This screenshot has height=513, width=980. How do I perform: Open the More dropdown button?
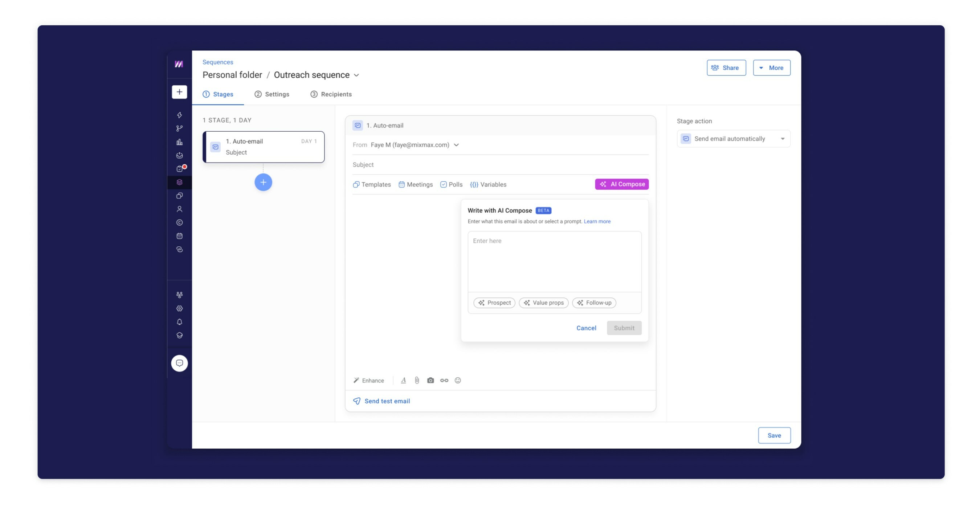point(772,68)
